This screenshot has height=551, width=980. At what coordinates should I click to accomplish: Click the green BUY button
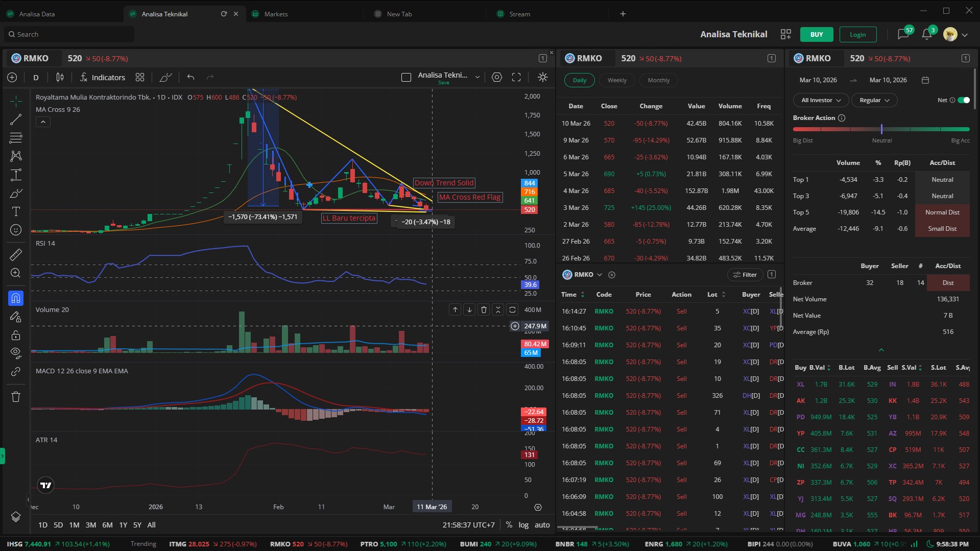816,34
